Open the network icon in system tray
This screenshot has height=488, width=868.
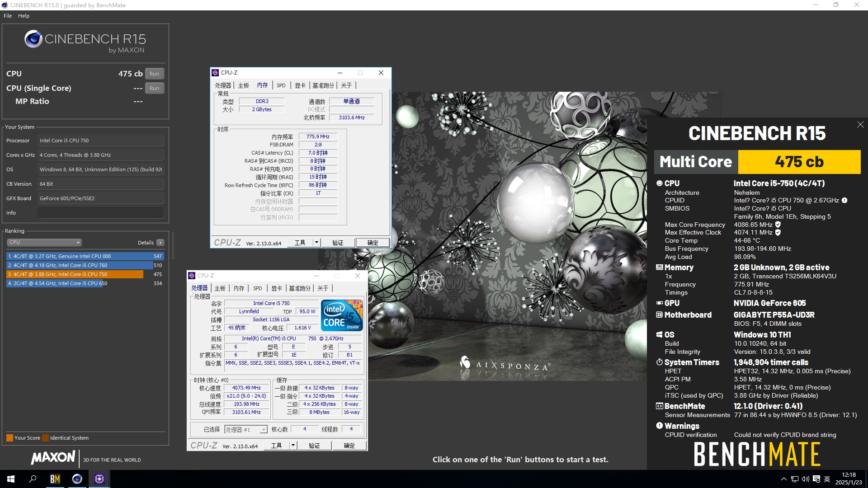click(795, 479)
